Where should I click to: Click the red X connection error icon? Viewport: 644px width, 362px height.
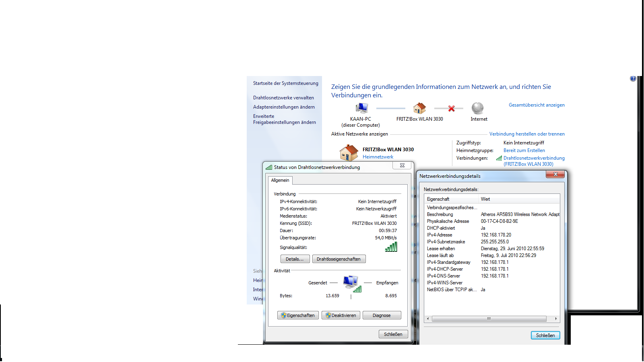point(451,109)
